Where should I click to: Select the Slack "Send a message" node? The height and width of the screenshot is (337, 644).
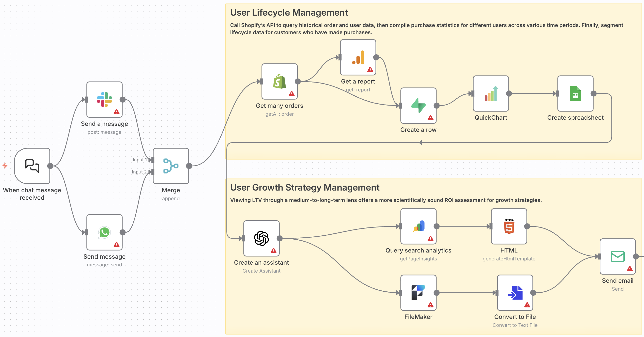point(104,100)
